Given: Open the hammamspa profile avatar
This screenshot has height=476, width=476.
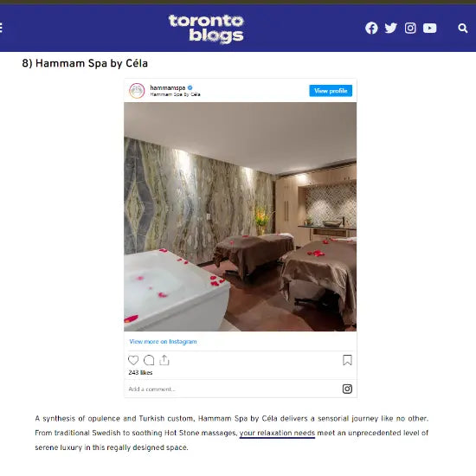Looking at the screenshot, I should tap(137, 91).
